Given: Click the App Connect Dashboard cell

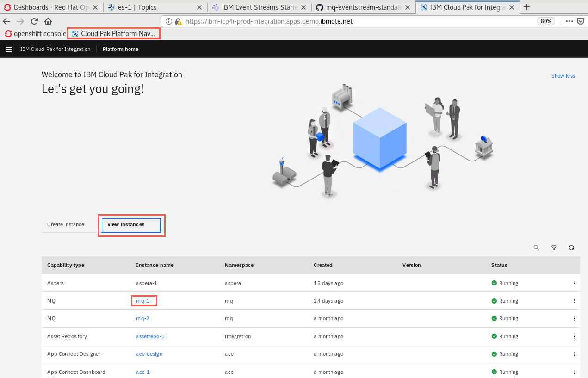Looking at the screenshot, I should [76, 372].
